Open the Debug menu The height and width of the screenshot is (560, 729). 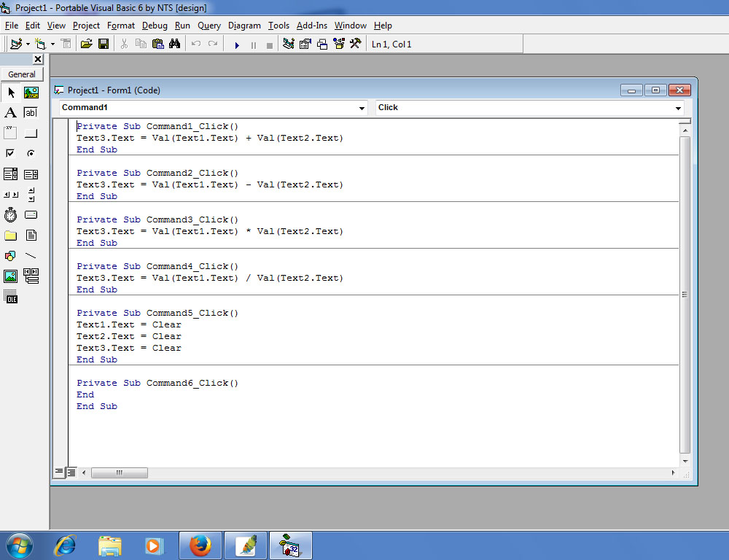[x=155, y=25]
